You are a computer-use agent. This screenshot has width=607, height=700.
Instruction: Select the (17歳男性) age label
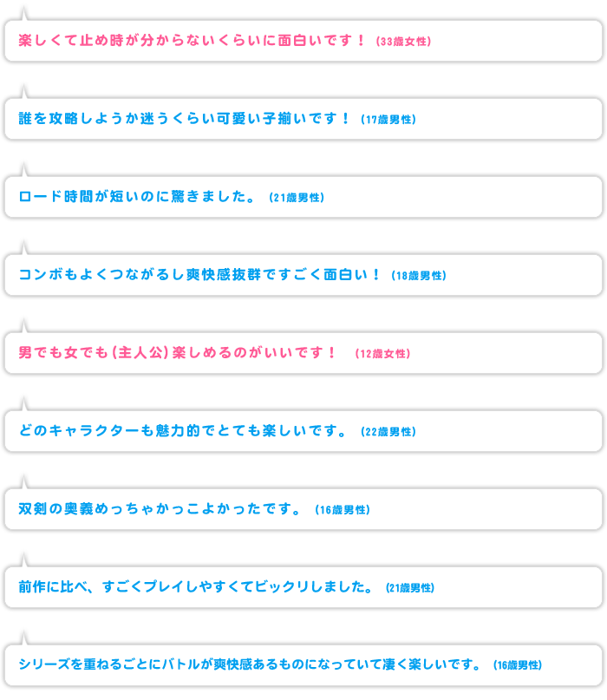(x=388, y=120)
